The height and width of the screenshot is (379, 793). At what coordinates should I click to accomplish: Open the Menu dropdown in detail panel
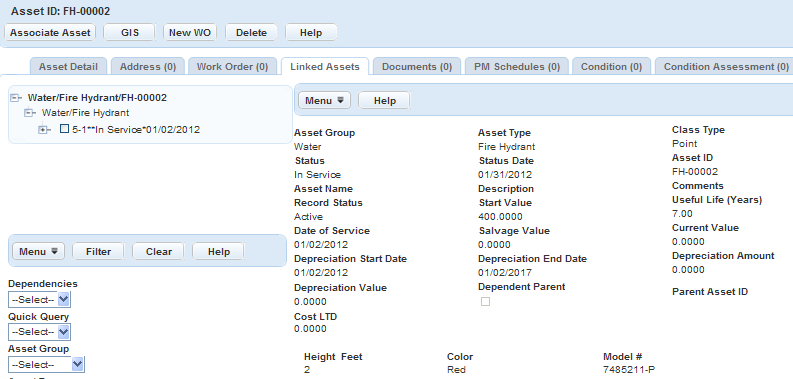324,100
